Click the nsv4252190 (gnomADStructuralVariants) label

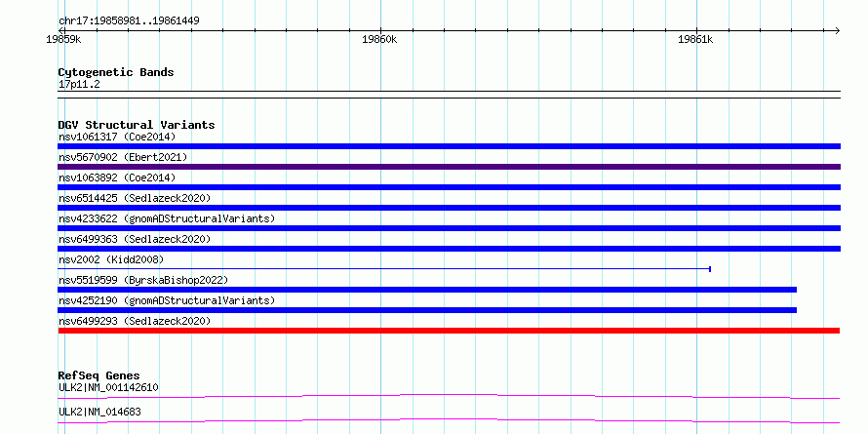pos(167,300)
